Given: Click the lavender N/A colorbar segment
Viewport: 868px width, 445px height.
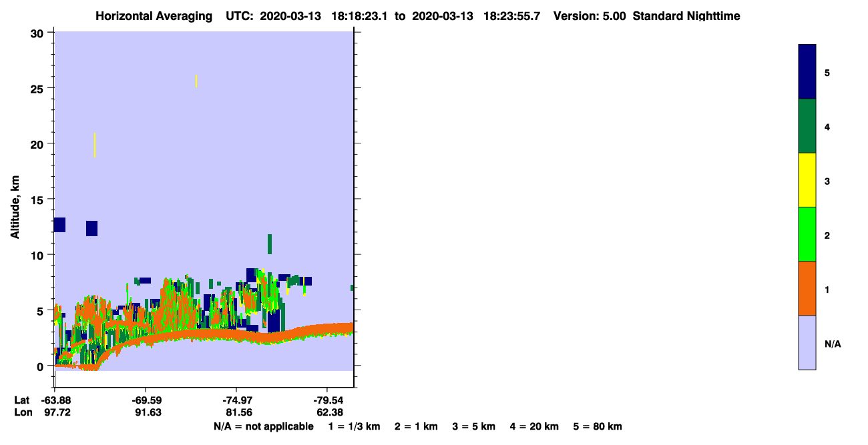Looking at the screenshot, I should (x=807, y=342).
